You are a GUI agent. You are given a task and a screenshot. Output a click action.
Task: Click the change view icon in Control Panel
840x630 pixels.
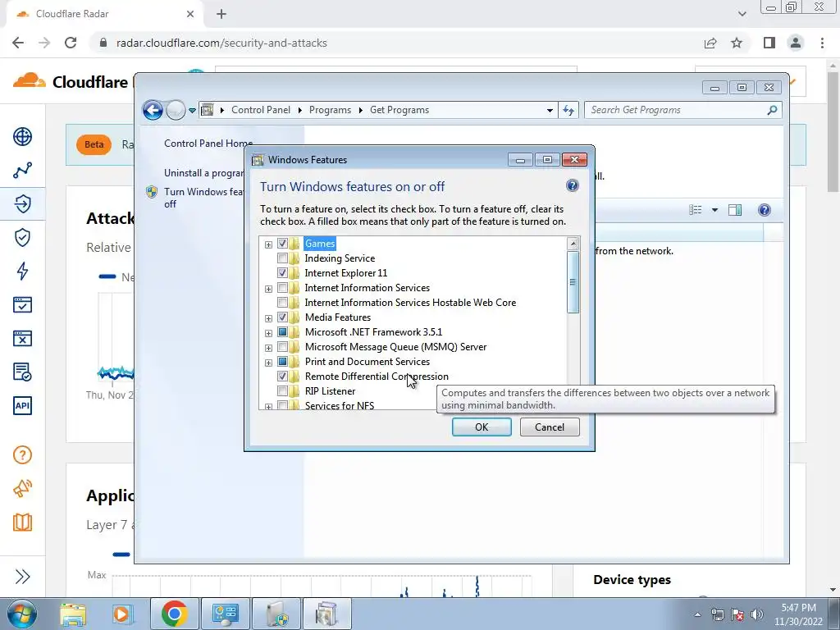[x=696, y=210]
